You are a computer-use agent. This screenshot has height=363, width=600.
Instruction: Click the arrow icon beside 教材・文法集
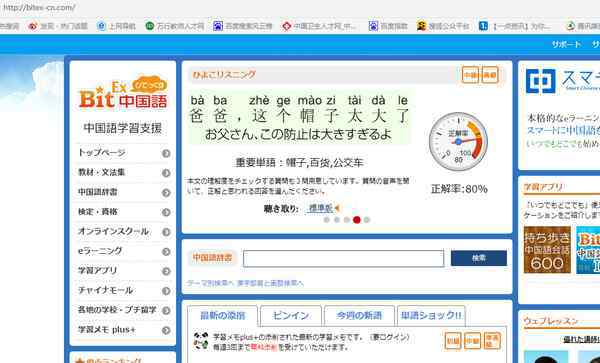[166, 173]
